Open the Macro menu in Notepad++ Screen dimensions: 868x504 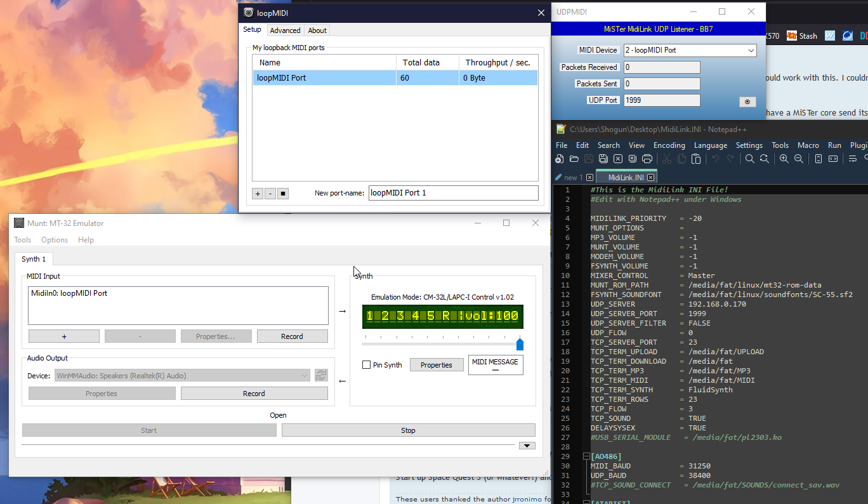pos(808,145)
